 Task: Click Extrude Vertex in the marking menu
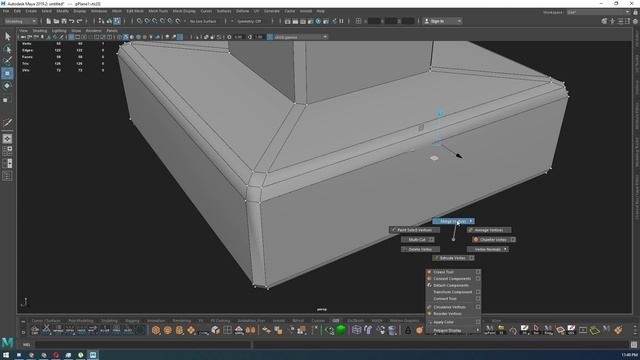click(453, 258)
